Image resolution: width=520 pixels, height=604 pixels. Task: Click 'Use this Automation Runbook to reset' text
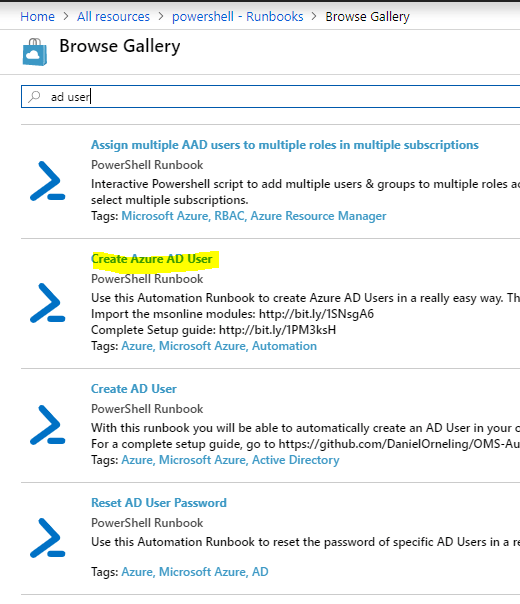click(305, 542)
